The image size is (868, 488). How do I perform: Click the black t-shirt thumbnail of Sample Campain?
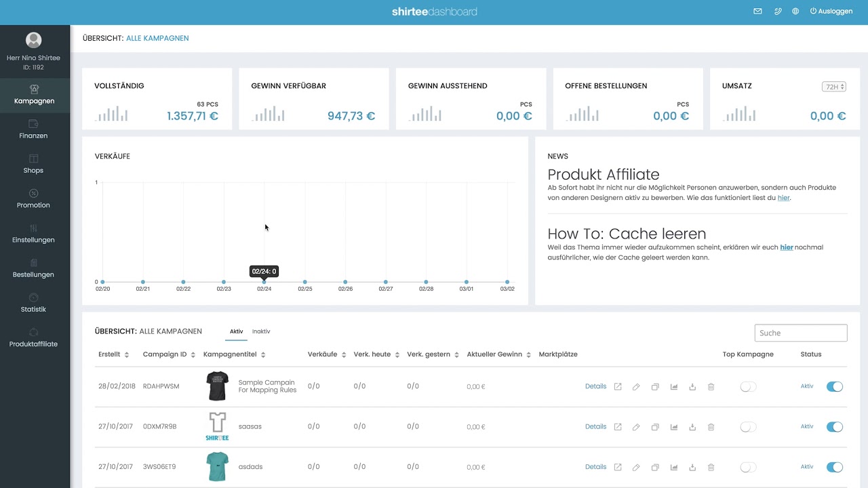pos(217,386)
